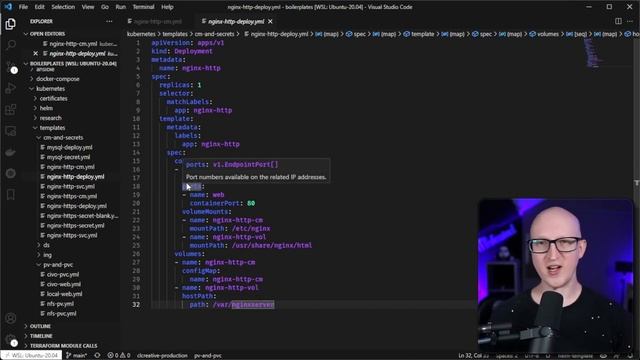The height and width of the screenshot is (360, 640).
Task: Close the nginx-http-deploy.yml tab
Action: pyautogui.click(x=270, y=22)
